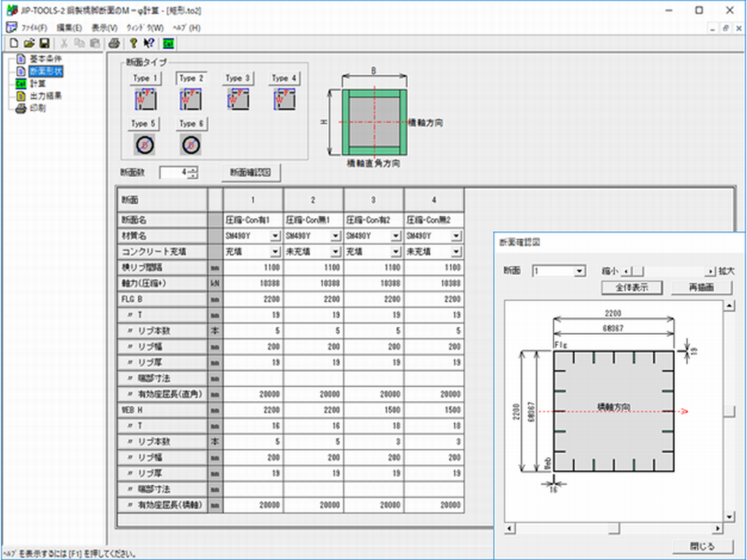
Task: Open コンクリート充填 dropdown for section 2
Action: tap(336, 252)
